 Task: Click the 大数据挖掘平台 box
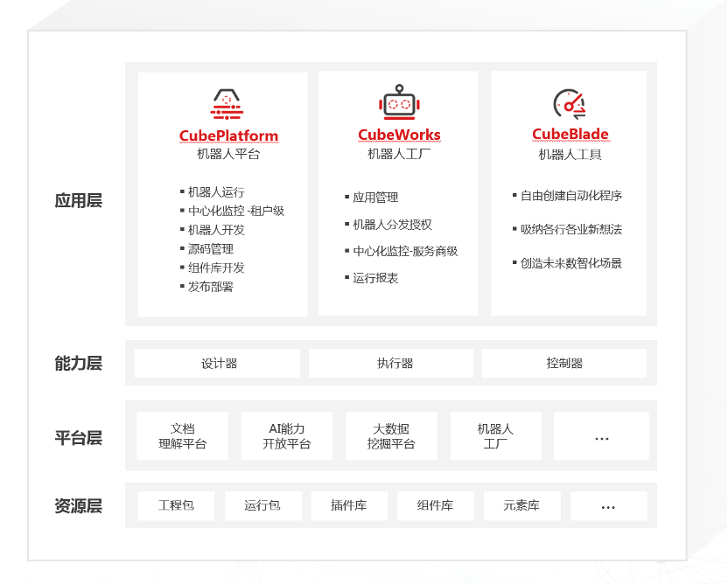[x=390, y=436]
